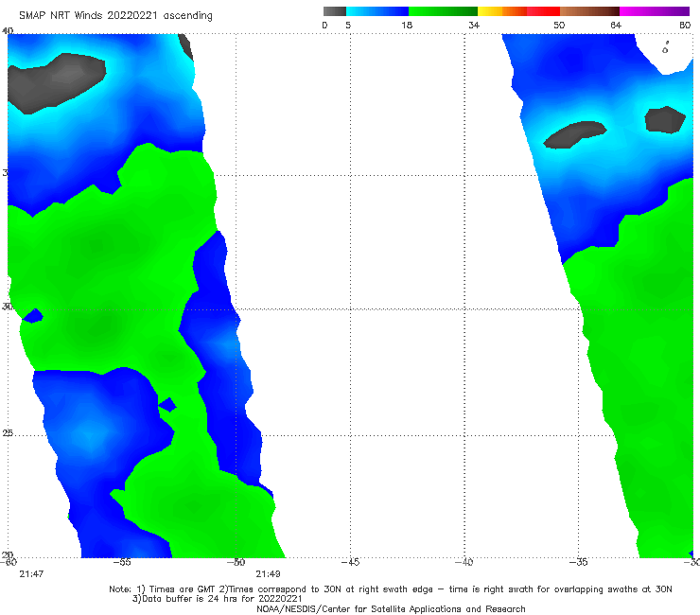Click the color bar label '64'
The height and width of the screenshot is (615, 700).
pos(616,26)
